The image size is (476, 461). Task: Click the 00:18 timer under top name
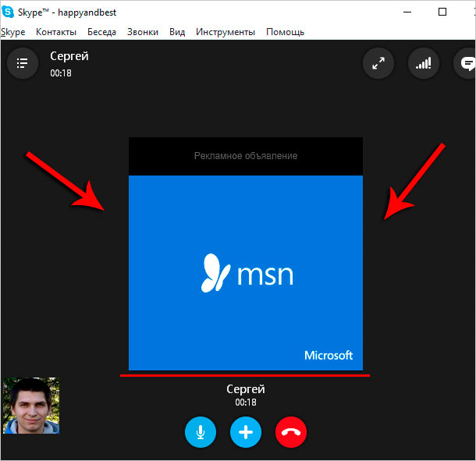tap(61, 73)
